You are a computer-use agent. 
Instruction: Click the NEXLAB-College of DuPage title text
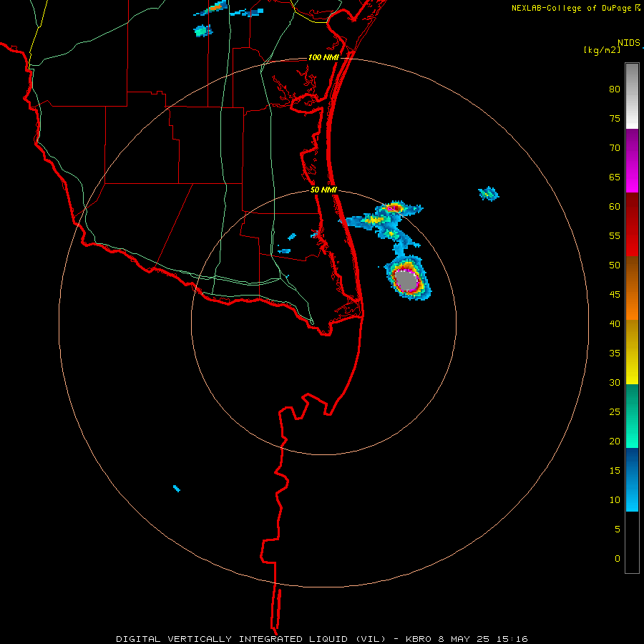coord(571,8)
